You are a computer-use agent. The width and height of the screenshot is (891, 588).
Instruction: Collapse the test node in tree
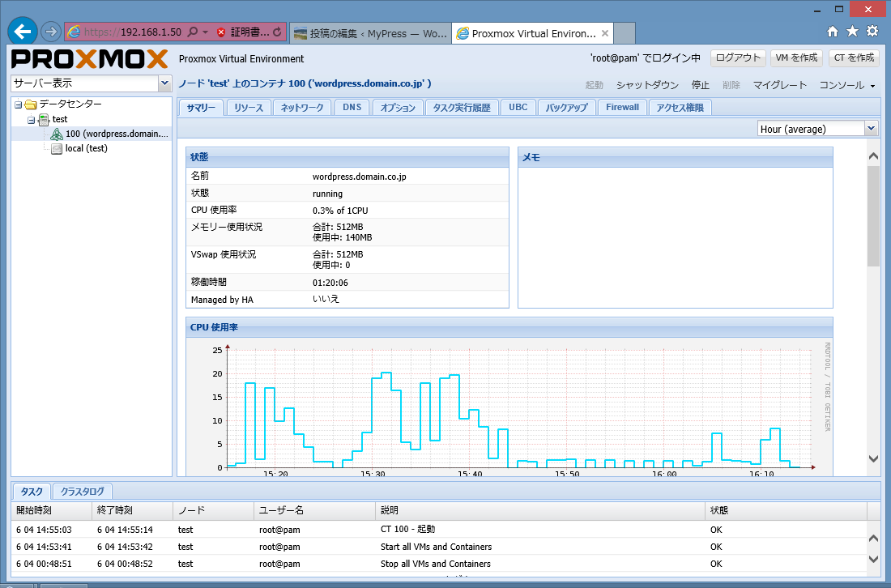(x=31, y=119)
